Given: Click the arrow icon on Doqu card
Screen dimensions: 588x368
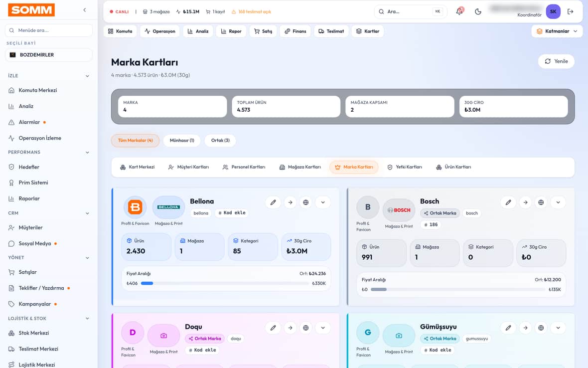Looking at the screenshot, I should pos(290,328).
